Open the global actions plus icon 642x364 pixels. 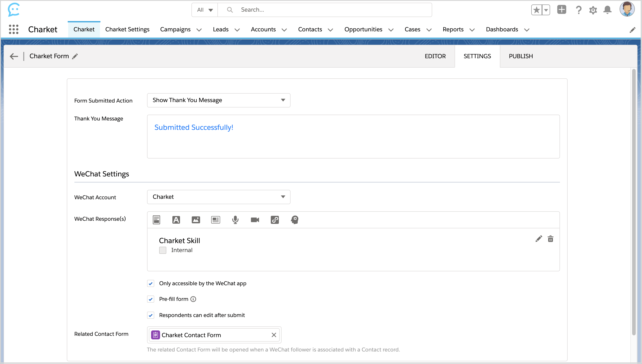(x=562, y=10)
